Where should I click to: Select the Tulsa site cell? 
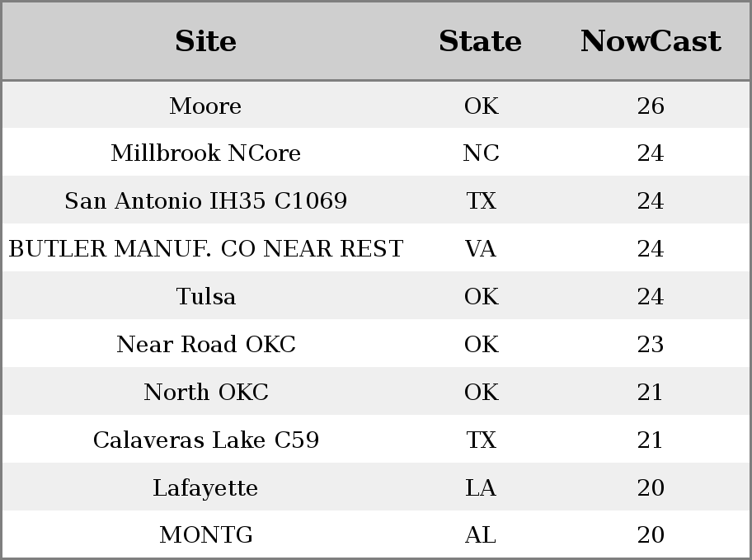pyautogui.click(x=205, y=296)
